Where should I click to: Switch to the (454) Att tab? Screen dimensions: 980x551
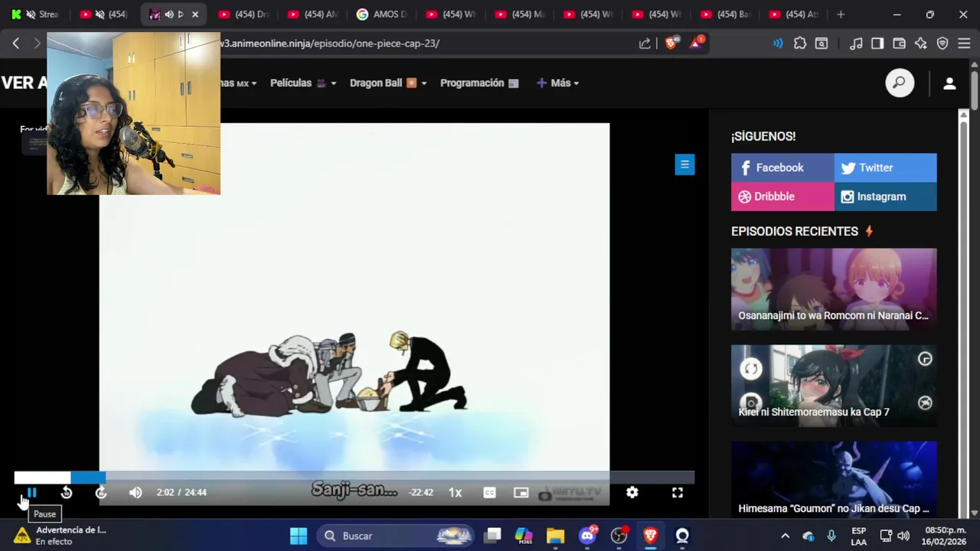795,15
